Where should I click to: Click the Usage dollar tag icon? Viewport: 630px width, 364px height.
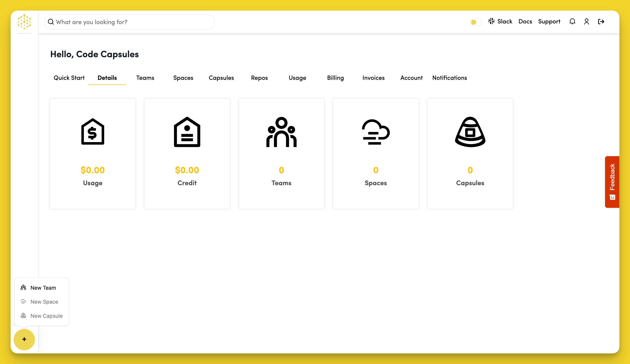(x=93, y=132)
